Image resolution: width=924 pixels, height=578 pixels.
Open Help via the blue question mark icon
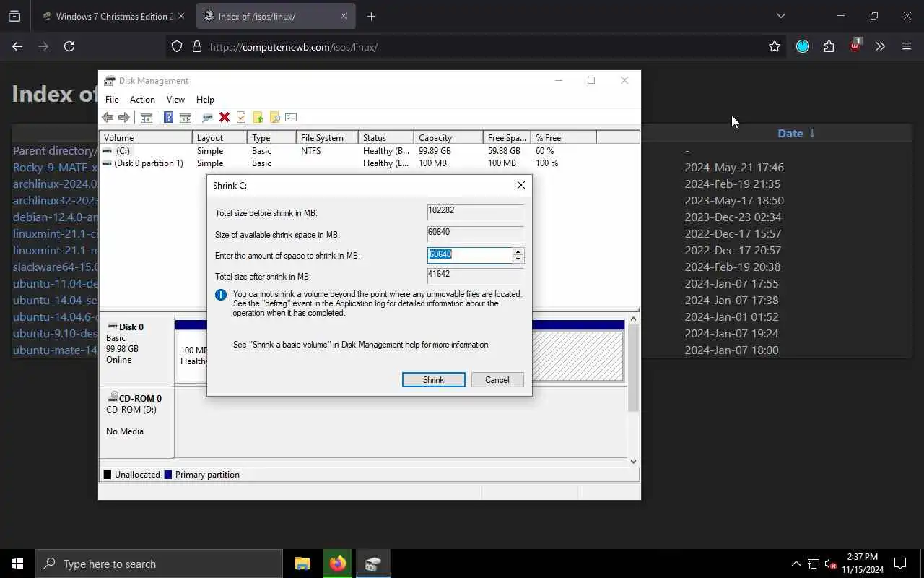(x=168, y=117)
